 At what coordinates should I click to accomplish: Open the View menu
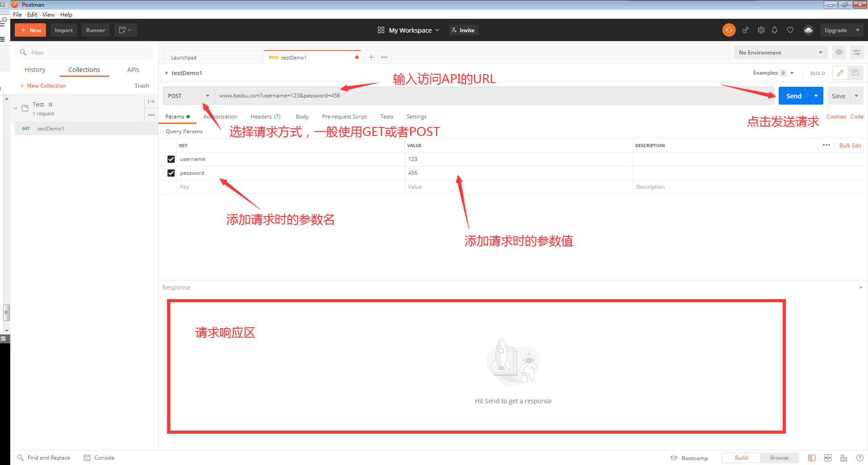[x=49, y=14]
